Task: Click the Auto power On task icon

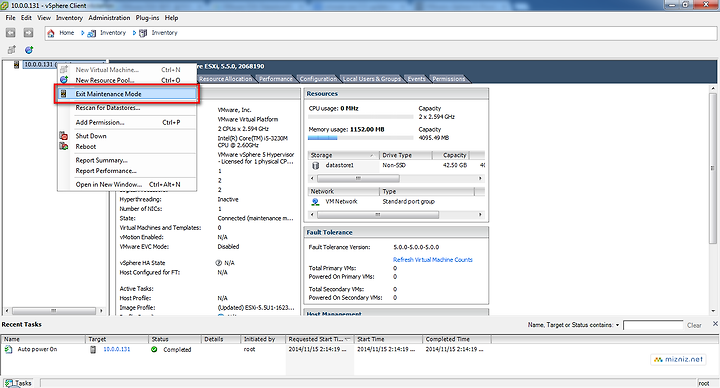Action: tap(8, 349)
